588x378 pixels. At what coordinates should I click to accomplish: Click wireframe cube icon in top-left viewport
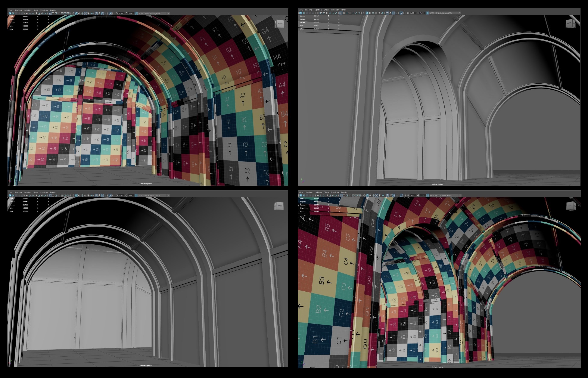tap(73, 13)
